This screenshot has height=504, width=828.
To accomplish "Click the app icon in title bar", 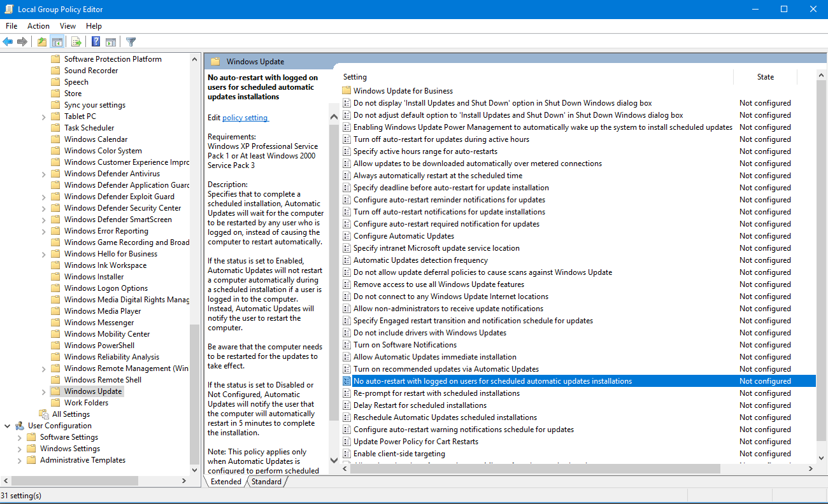I will pos(8,9).
